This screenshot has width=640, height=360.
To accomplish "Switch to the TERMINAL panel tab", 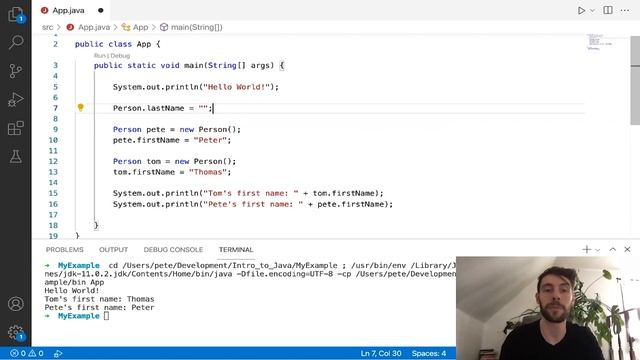I will pyautogui.click(x=236, y=249).
